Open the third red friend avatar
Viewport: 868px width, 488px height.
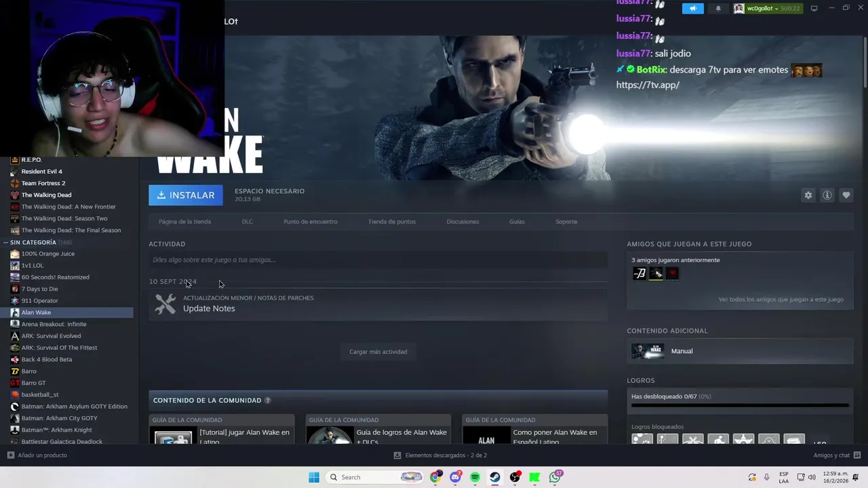click(x=672, y=274)
